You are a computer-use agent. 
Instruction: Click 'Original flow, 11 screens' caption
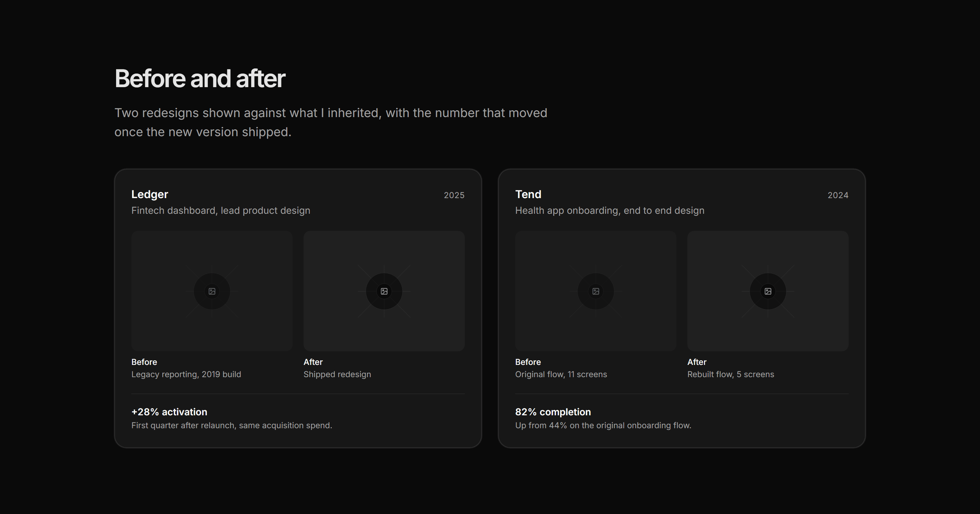coord(561,374)
